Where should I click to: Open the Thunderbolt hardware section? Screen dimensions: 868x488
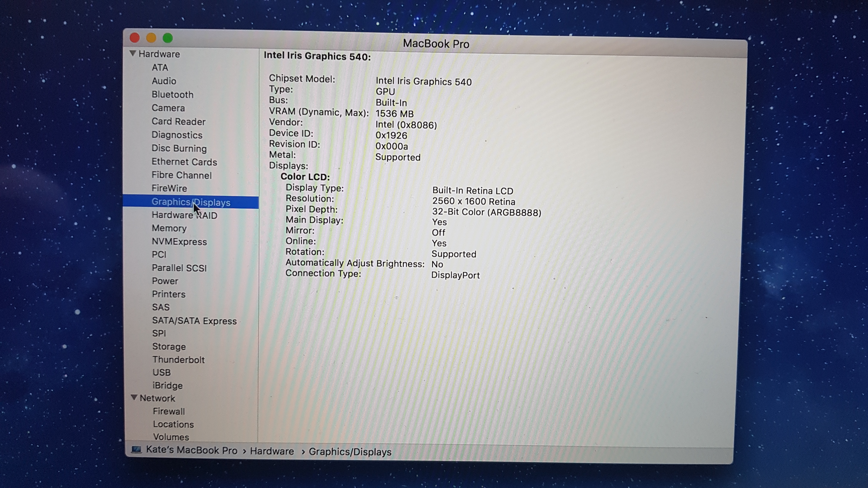click(178, 360)
